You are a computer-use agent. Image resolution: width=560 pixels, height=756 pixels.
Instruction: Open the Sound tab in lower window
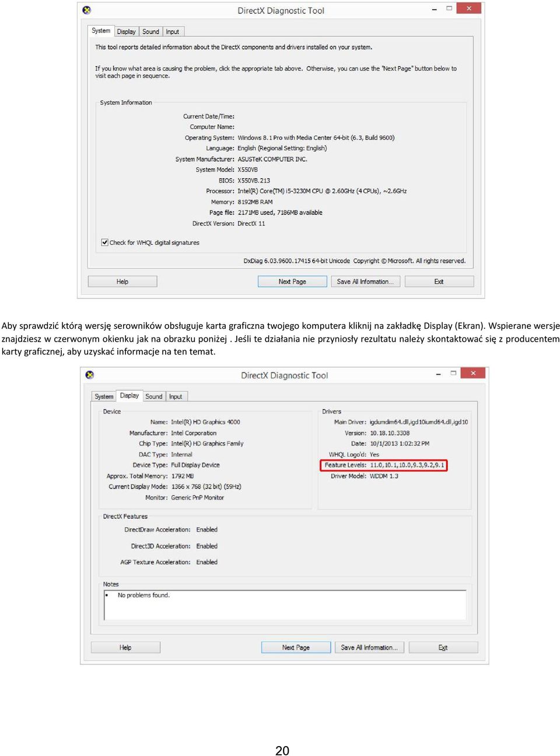click(154, 396)
